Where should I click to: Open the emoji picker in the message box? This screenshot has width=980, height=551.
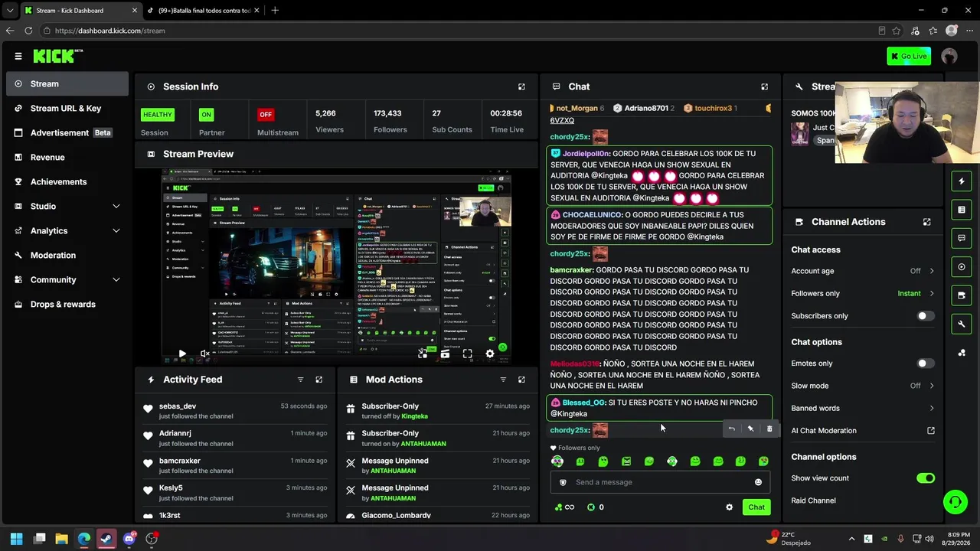758,482
